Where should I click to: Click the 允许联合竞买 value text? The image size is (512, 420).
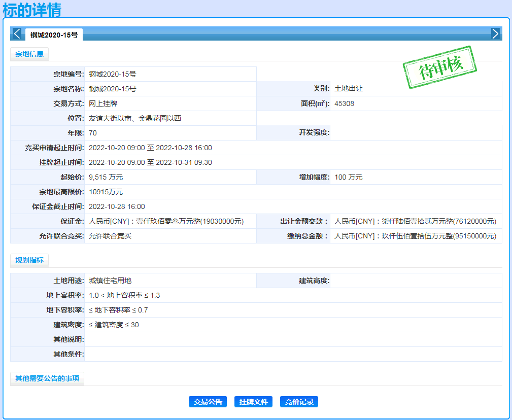pyautogui.click(x=110, y=236)
